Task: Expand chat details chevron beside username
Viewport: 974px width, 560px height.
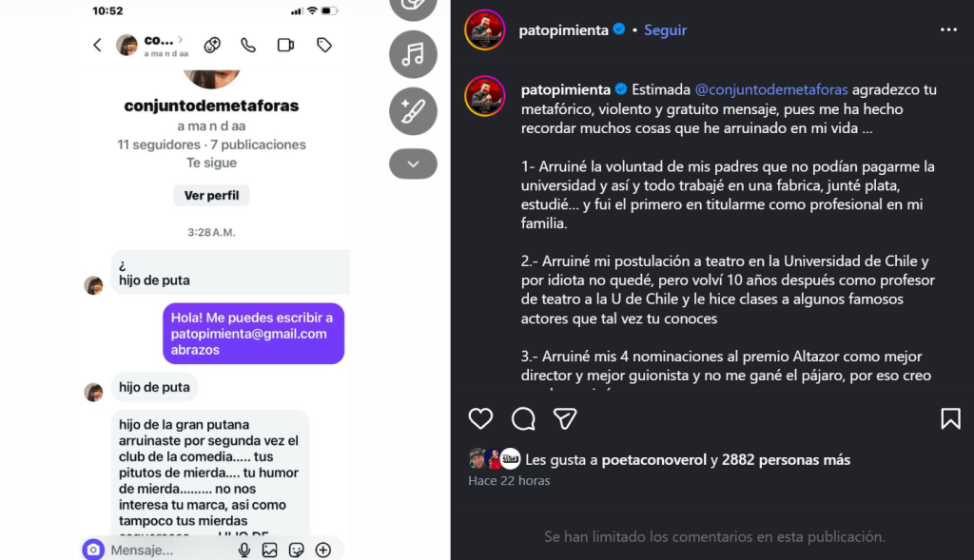Action: click(x=180, y=40)
